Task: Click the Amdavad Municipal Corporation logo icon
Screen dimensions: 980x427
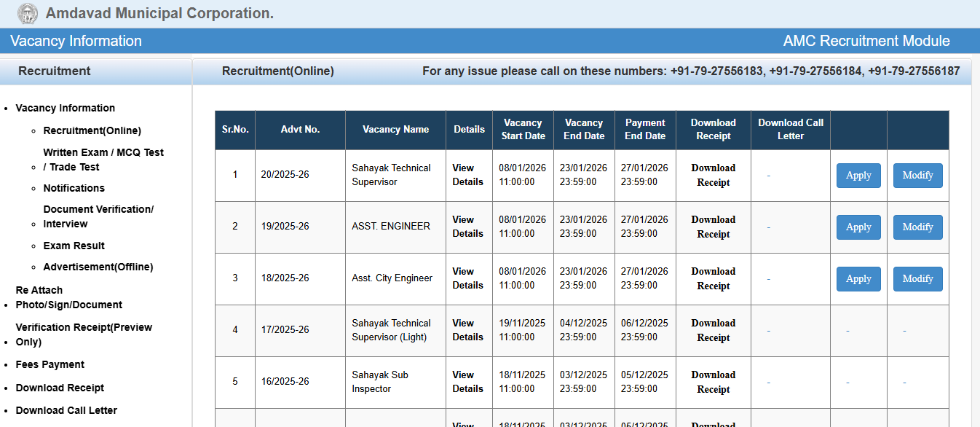Action: point(28,14)
